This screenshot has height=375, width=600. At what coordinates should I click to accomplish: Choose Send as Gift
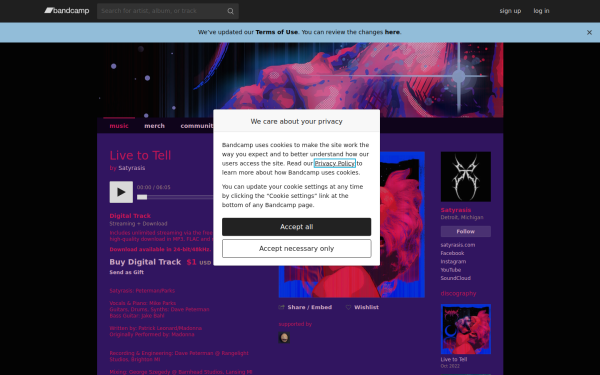[x=127, y=272]
